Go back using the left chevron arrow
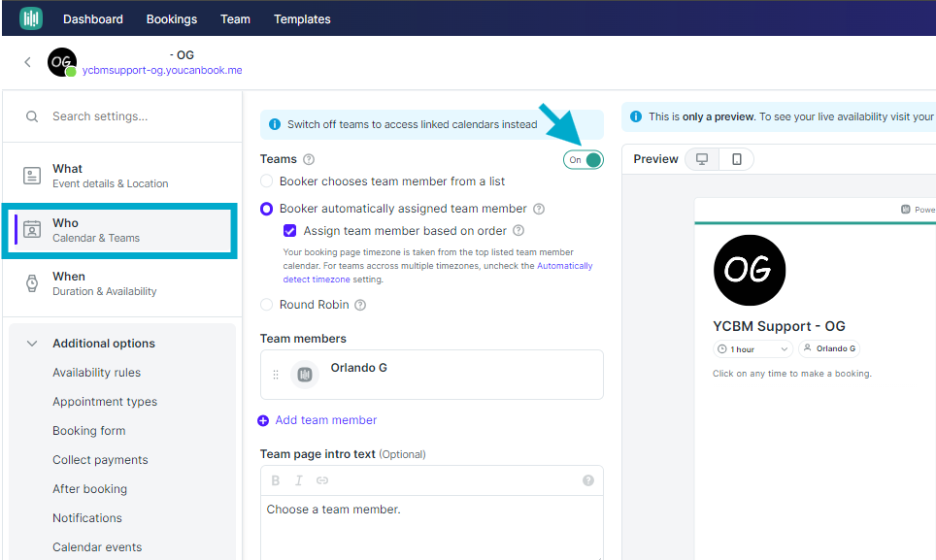The width and height of the screenshot is (936, 560). 27,62
